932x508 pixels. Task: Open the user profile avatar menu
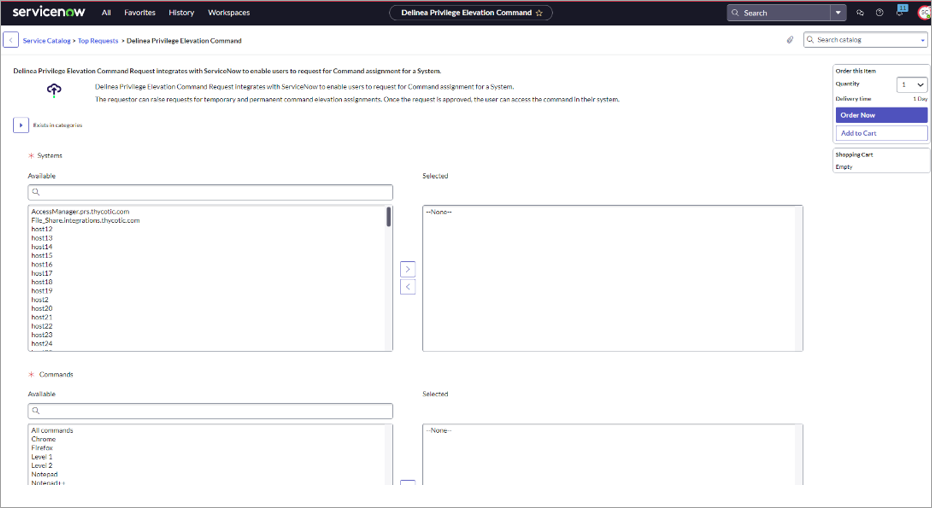[x=922, y=13]
